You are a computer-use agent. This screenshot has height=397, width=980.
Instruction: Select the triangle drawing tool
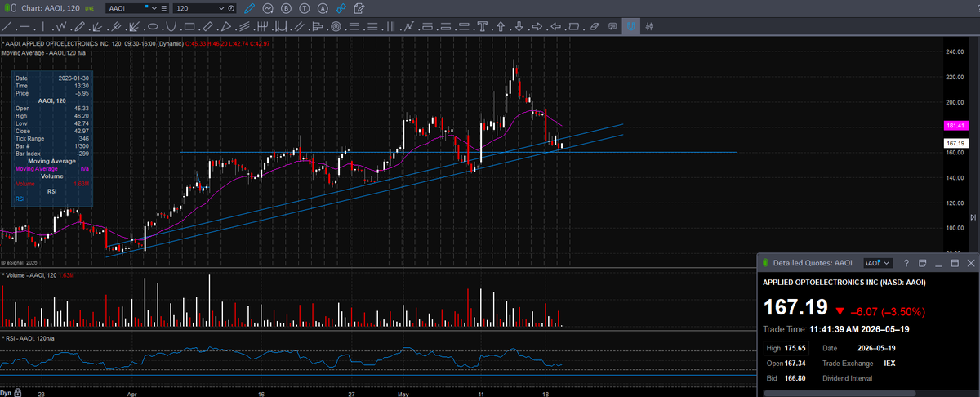coord(226,27)
